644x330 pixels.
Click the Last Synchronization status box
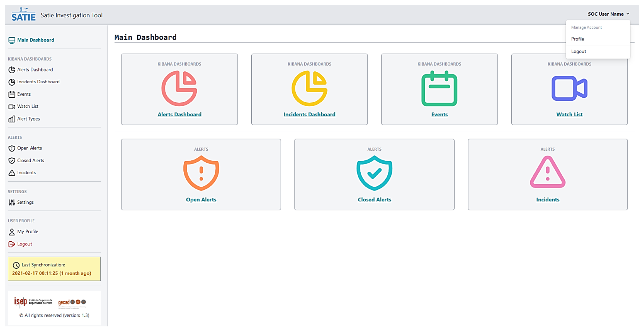click(54, 269)
